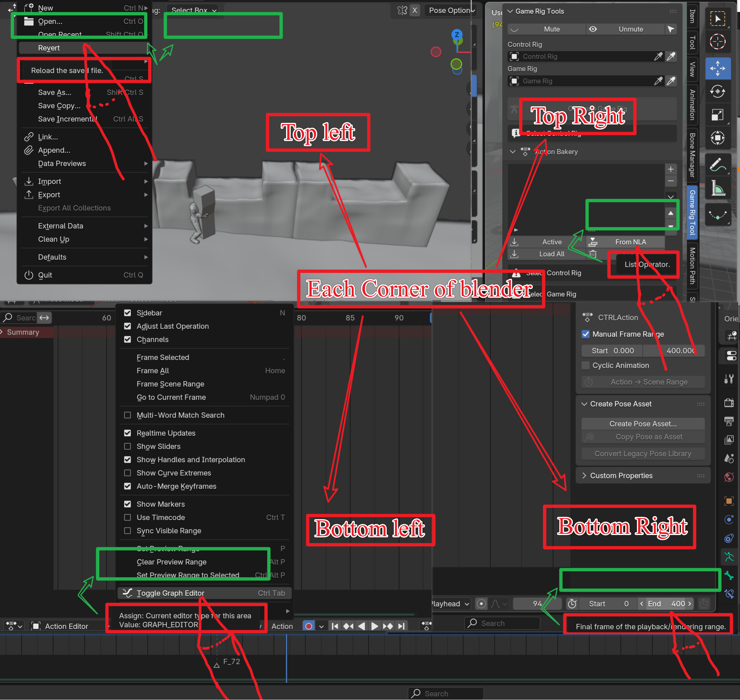Select the Transform tool icon
The height and width of the screenshot is (700, 740).
(718, 138)
